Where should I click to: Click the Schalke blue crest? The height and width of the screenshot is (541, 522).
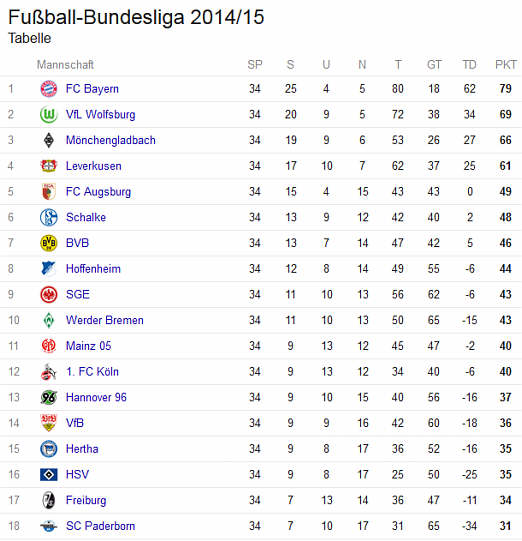49,217
